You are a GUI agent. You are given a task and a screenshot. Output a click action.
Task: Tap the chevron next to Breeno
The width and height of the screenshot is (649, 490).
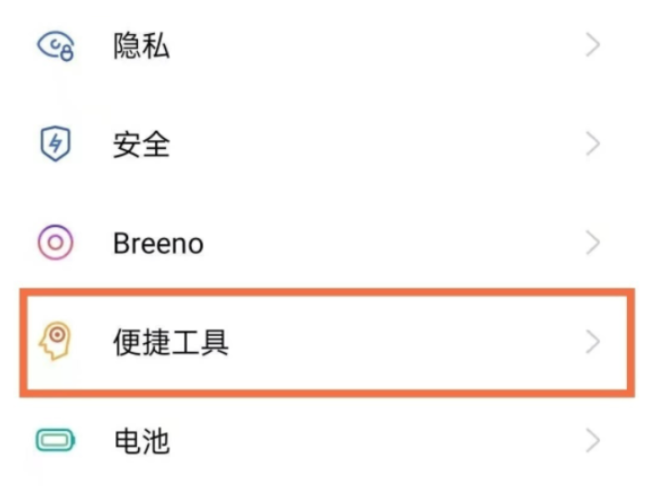[593, 242]
